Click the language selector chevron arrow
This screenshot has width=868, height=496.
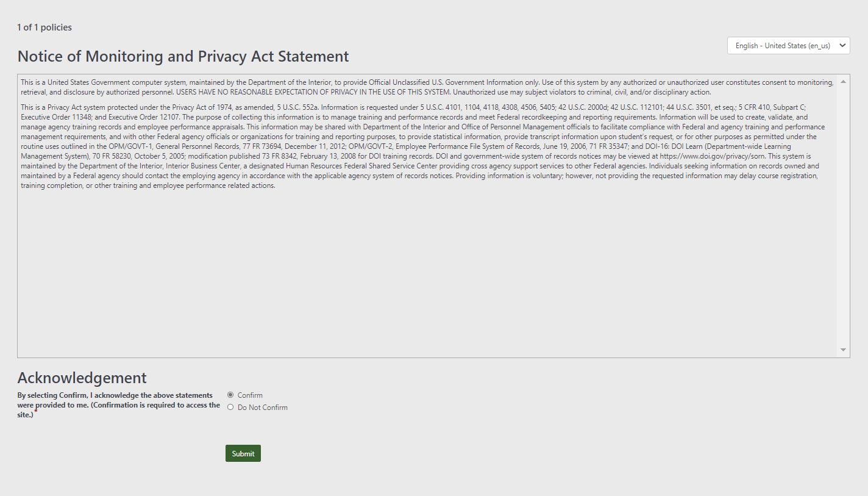(842, 45)
